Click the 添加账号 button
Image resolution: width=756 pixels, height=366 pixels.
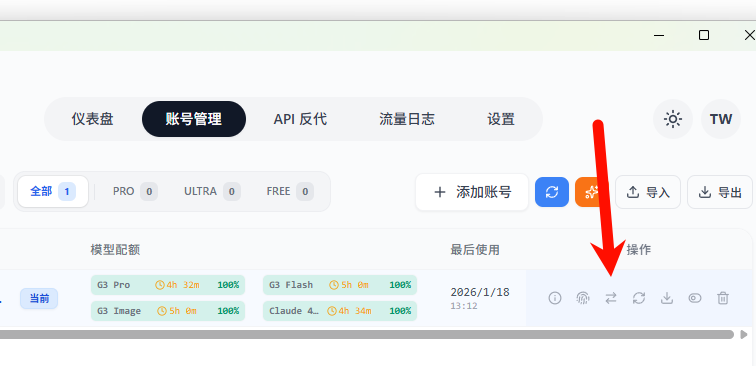[472, 192]
